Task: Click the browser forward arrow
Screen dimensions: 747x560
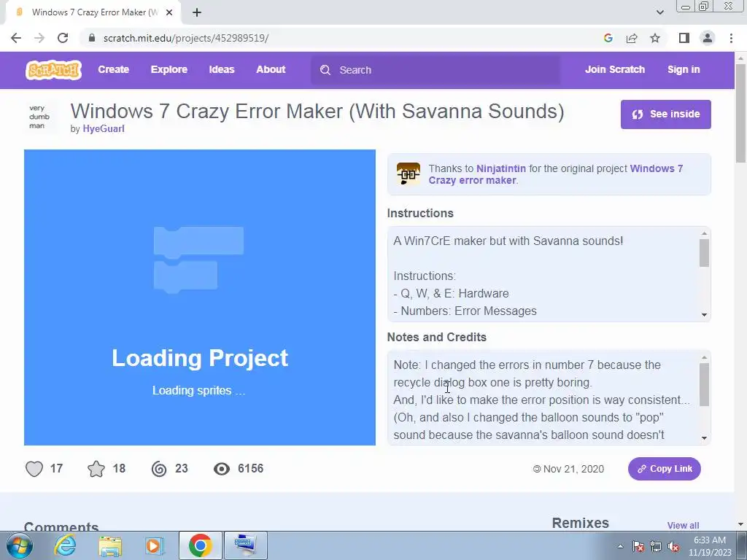Action: (39, 38)
